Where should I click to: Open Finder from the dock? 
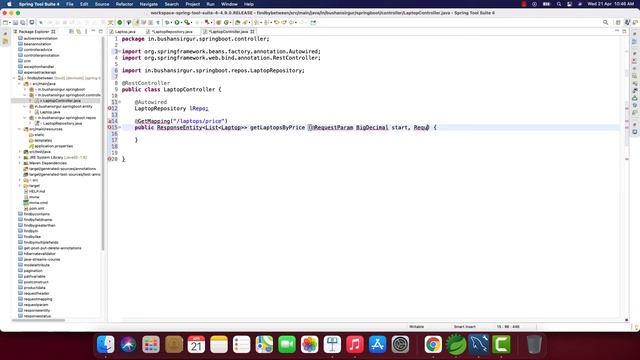pyautogui.click(x=105, y=344)
